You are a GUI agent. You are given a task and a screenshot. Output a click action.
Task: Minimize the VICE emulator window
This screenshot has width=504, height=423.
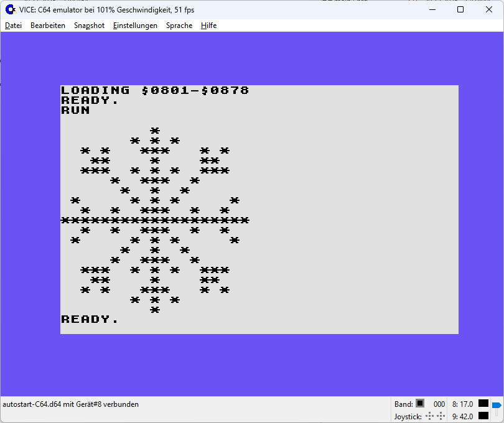pos(432,9)
